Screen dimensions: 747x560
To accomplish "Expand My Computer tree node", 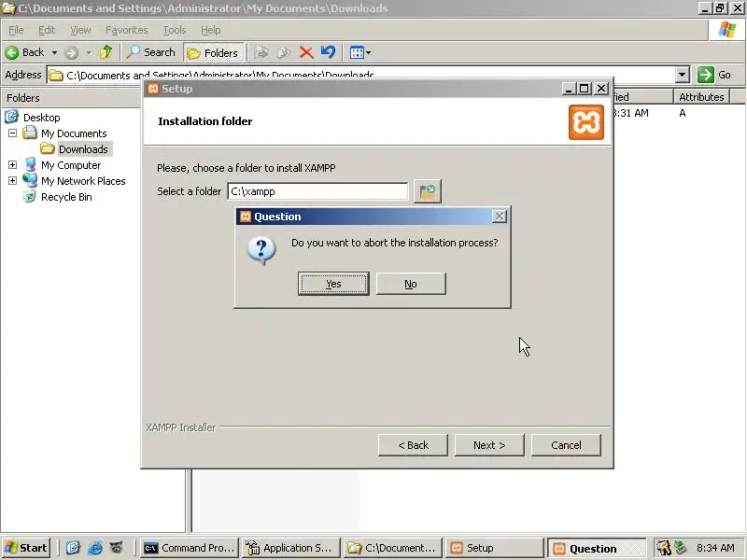I will point(12,165).
